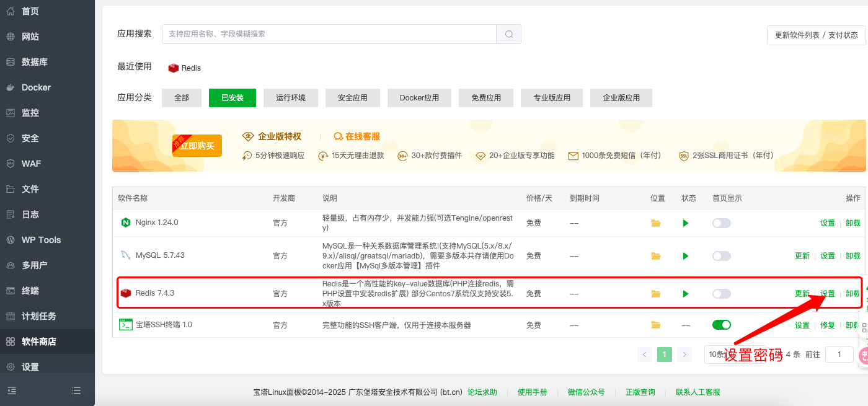Click the Docker icon in sidebar

click(x=11, y=87)
